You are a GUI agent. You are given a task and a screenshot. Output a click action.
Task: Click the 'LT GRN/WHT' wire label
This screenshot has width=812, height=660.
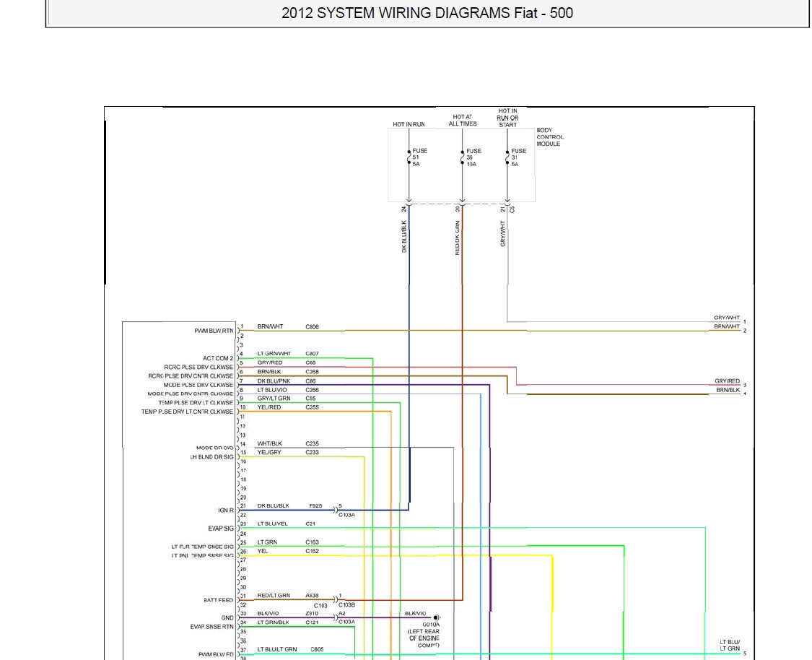[x=274, y=353]
